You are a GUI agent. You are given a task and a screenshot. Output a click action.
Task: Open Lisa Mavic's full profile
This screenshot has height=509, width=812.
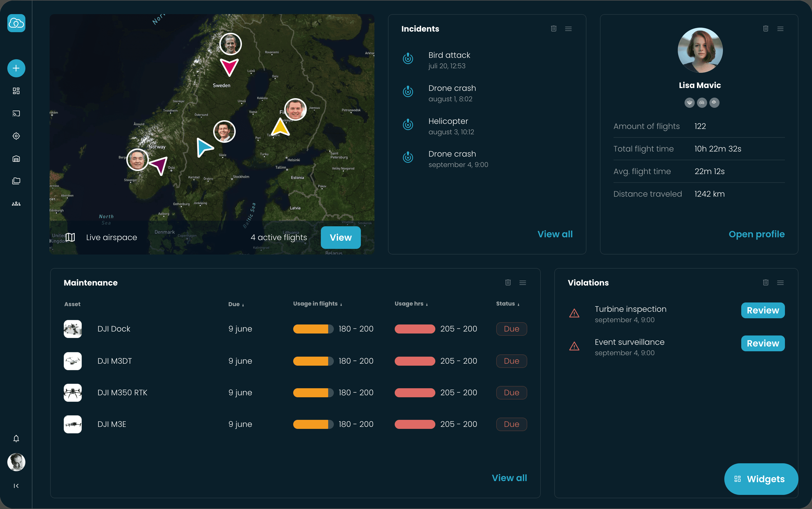pos(756,234)
